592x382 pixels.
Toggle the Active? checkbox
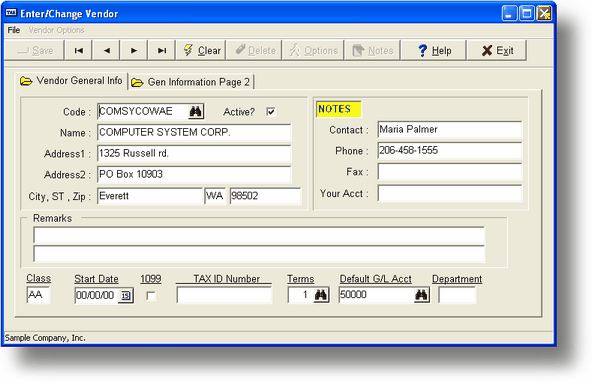[x=271, y=112]
